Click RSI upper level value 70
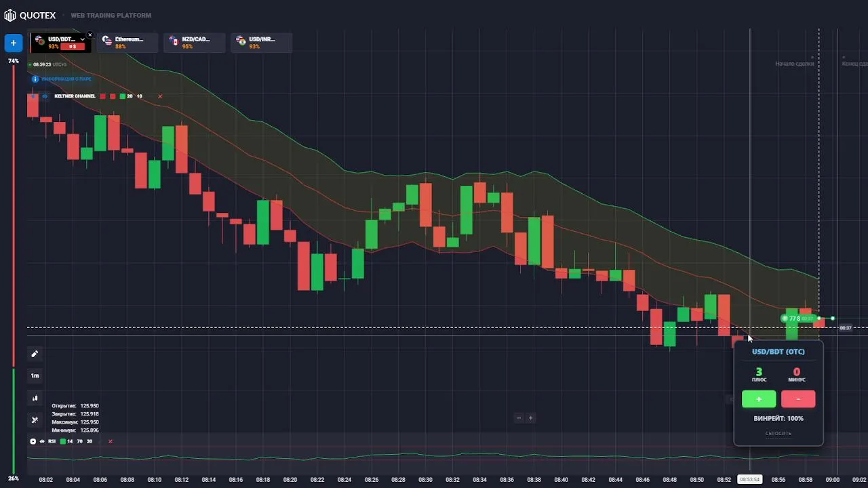This screenshot has height=488, width=868. click(79, 441)
